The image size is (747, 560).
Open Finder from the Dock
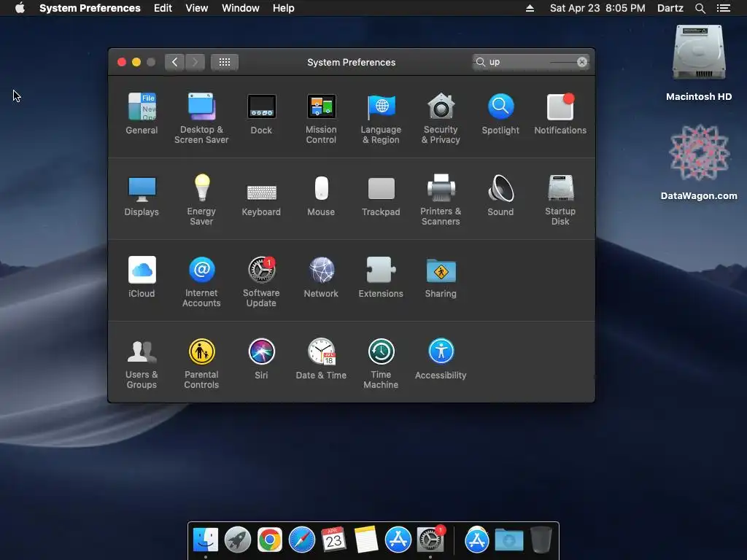pos(206,540)
